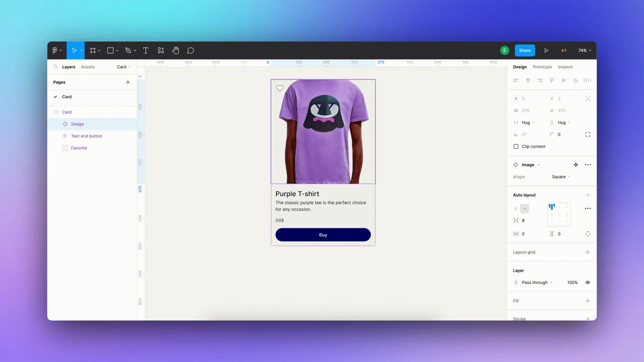Switch to the Prototype tab
Image resolution: width=644 pixels, height=362 pixels.
(542, 67)
